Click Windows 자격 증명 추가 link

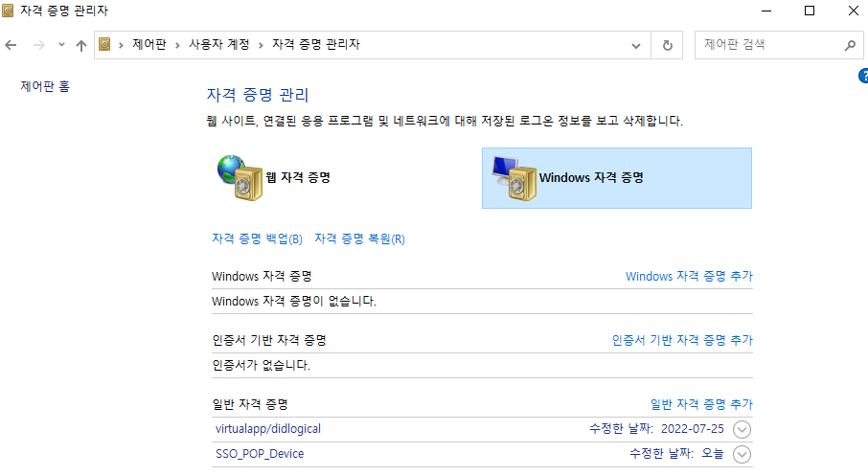click(x=689, y=276)
